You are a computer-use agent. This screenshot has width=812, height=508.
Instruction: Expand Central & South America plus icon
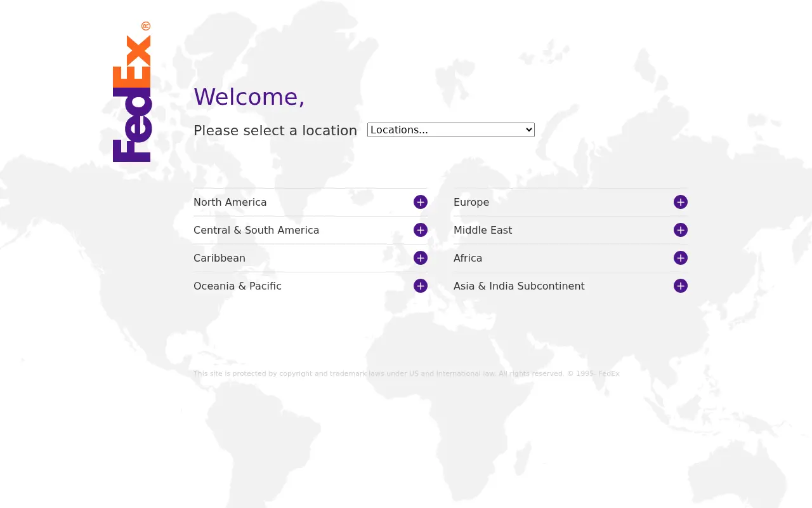point(421,230)
